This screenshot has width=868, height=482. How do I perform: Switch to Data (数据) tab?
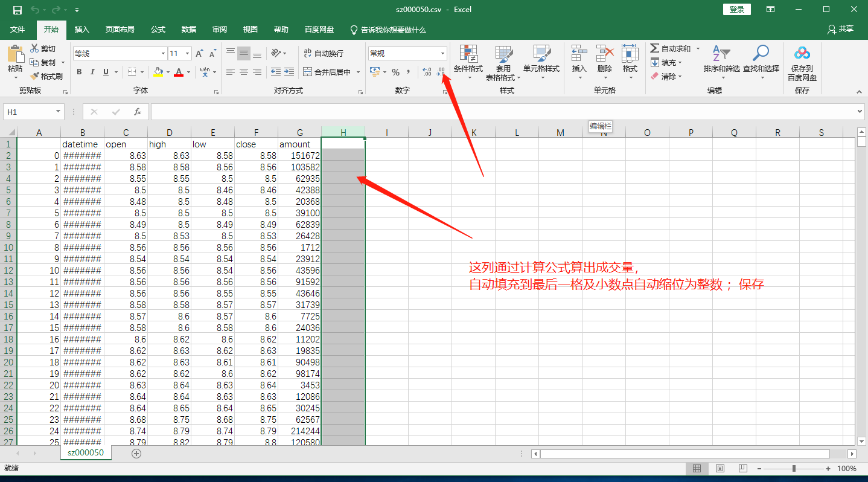pos(189,29)
